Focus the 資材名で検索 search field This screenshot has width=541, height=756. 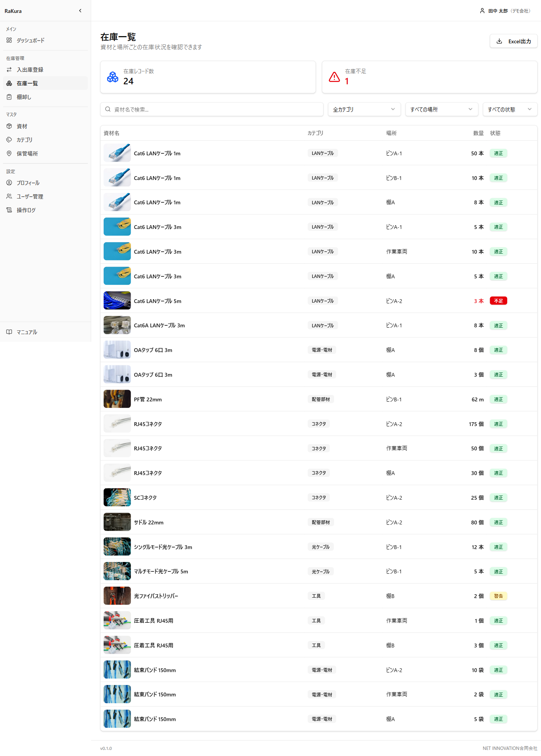(211, 109)
